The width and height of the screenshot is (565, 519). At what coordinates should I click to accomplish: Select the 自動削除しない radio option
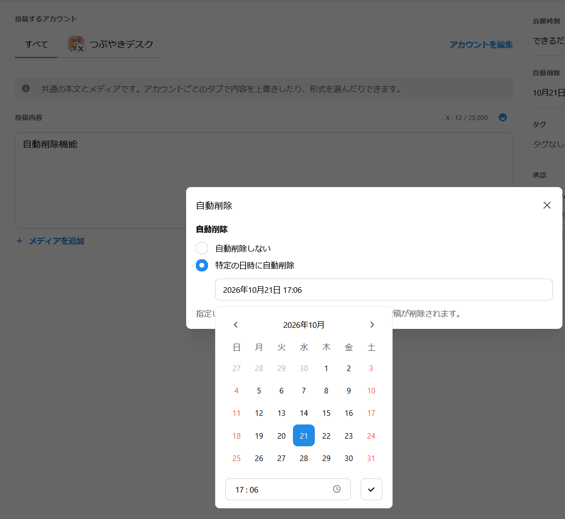[x=202, y=248]
